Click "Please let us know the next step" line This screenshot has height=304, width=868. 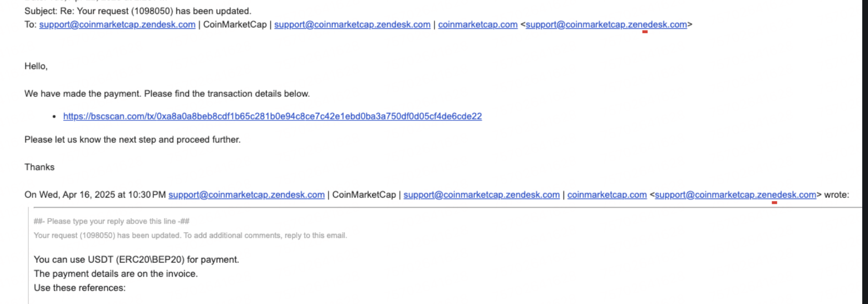[132, 140]
